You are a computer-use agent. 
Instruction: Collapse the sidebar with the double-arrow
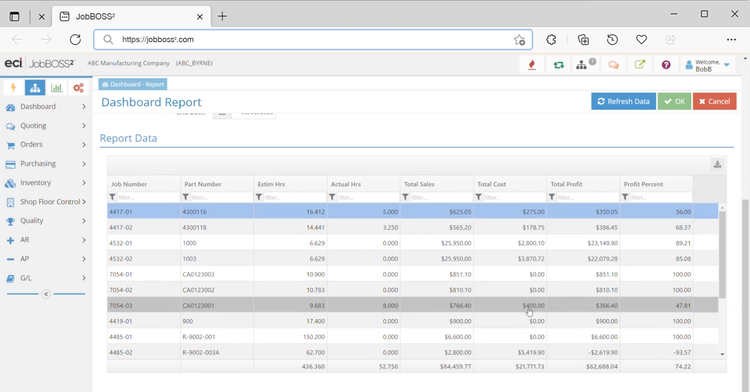point(46,294)
